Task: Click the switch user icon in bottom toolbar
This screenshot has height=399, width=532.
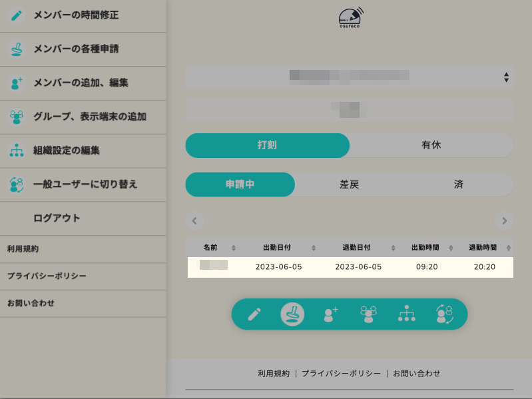Action: click(x=444, y=314)
